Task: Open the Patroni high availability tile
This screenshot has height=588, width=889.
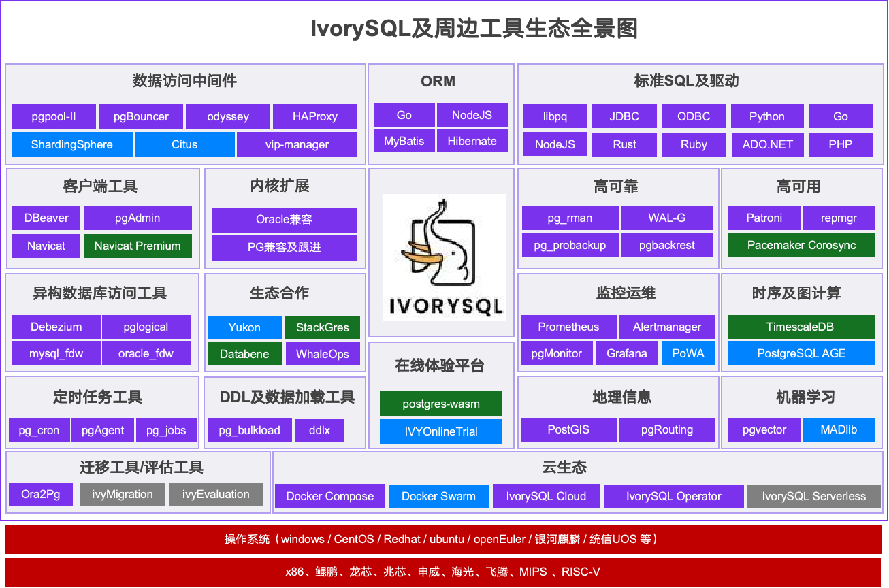Action: [764, 218]
